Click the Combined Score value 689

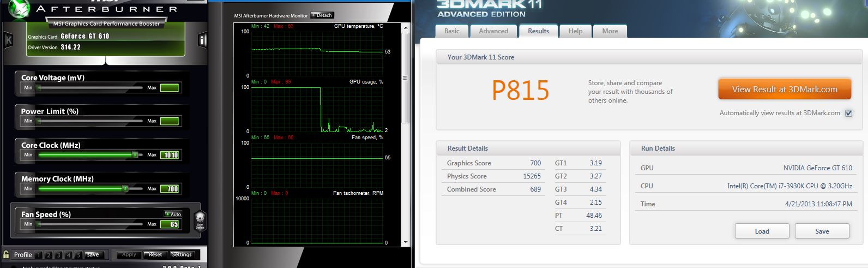tap(535, 189)
